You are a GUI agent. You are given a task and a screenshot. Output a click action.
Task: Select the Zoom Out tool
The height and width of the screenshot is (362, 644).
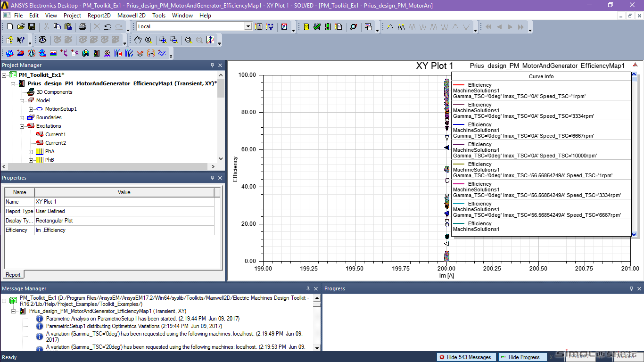click(x=173, y=40)
